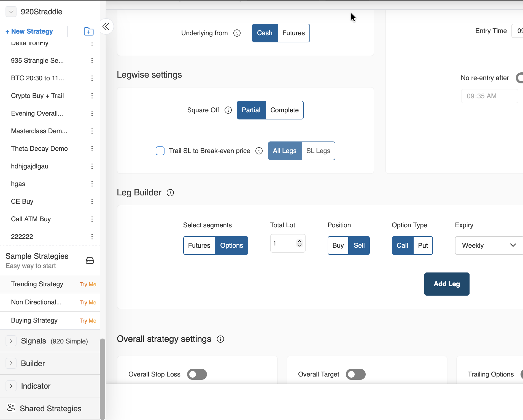523x420 pixels.
Task: Click the Sample Strategies drive icon
Action: click(90, 260)
